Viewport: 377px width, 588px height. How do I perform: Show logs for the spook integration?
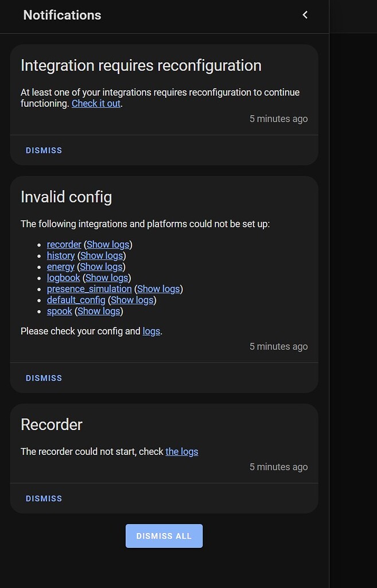(x=99, y=311)
